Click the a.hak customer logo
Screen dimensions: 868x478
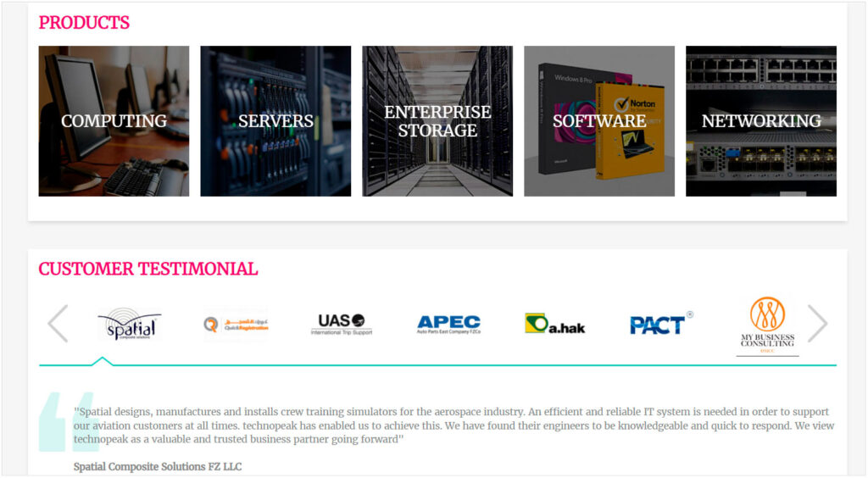click(555, 324)
